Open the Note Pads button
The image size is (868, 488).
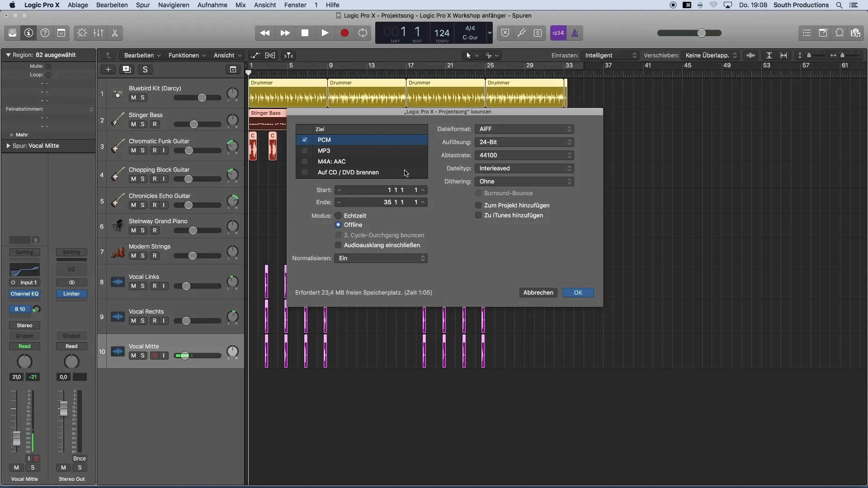tap(823, 33)
